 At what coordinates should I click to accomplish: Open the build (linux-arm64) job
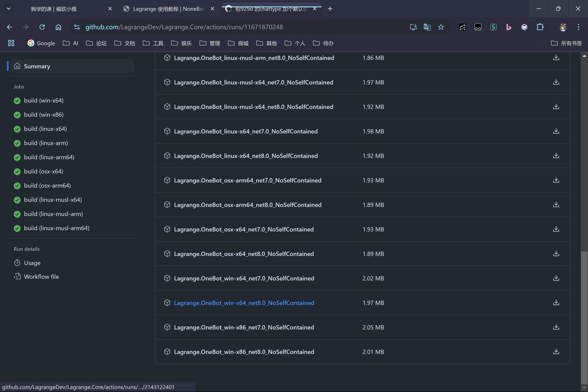(49, 157)
